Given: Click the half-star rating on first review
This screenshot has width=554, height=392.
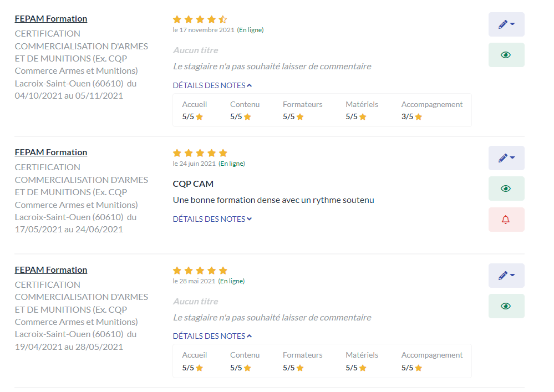Looking at the screenshot, I should [222, 19].
